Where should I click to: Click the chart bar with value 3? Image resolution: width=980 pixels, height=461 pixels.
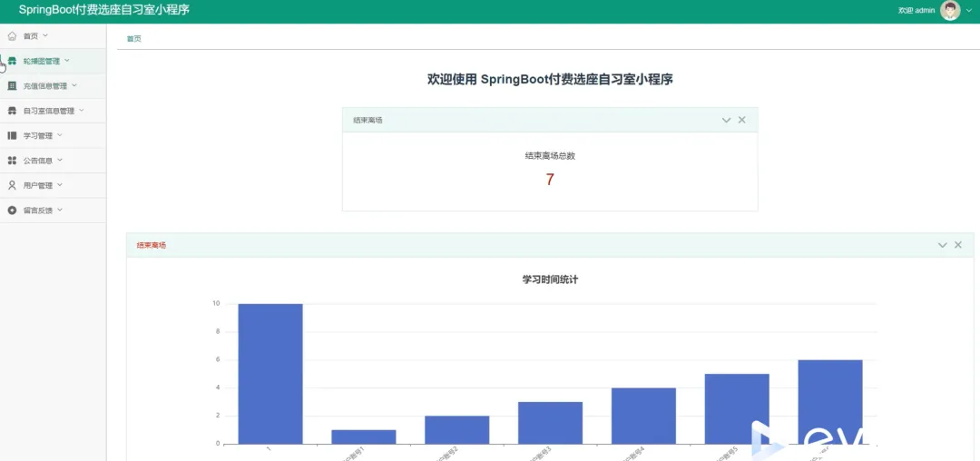point(551,423)
